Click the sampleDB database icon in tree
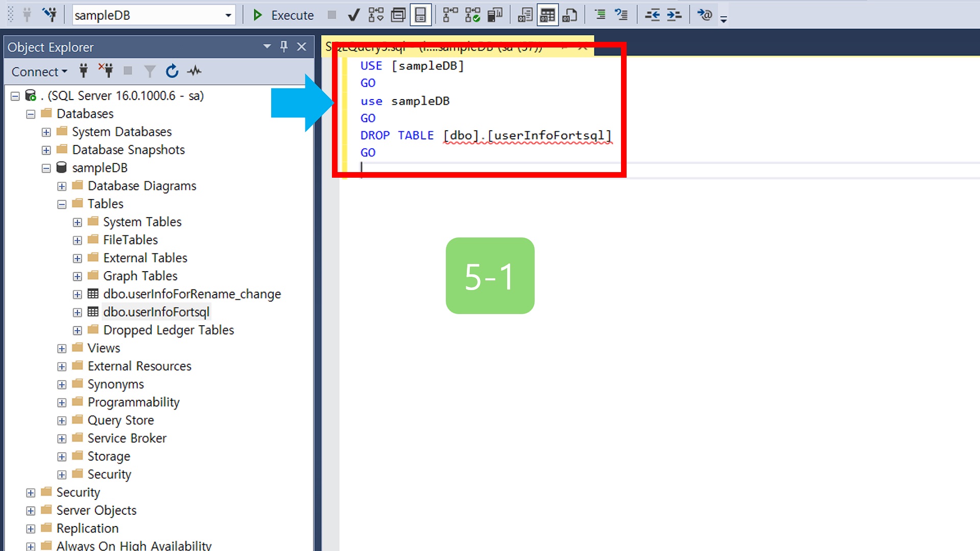 [x=62, y=167]
